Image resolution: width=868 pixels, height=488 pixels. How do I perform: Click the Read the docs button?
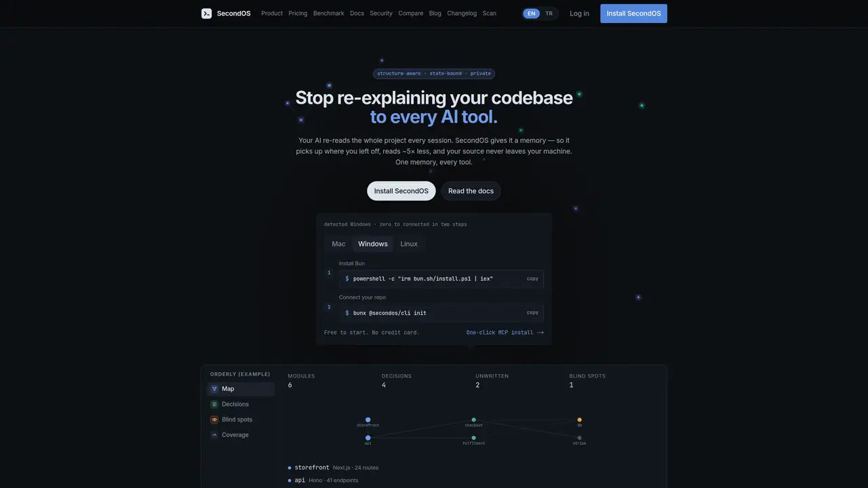click(x=471, y=191)
